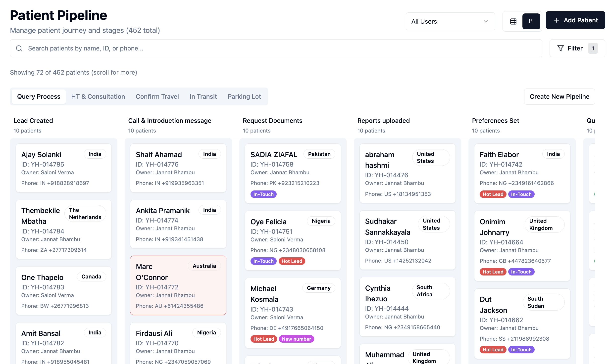
Task: Click Germany badge on Michael Kosmala card
Action: (319, 288)
